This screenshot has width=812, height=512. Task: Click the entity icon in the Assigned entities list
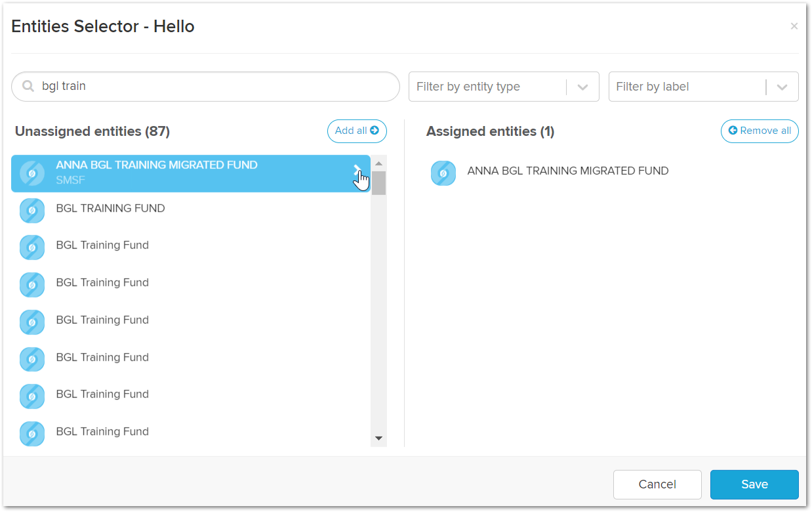(443, 173)
